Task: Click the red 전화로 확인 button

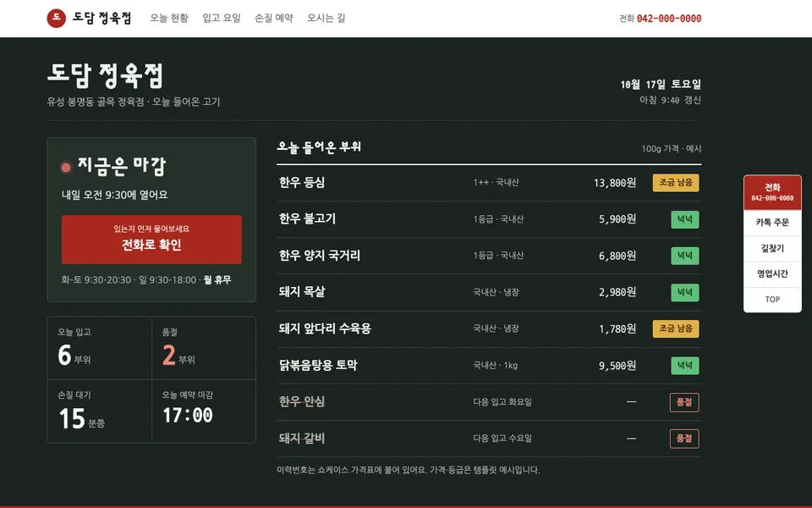Action: (x=151, y=240)
